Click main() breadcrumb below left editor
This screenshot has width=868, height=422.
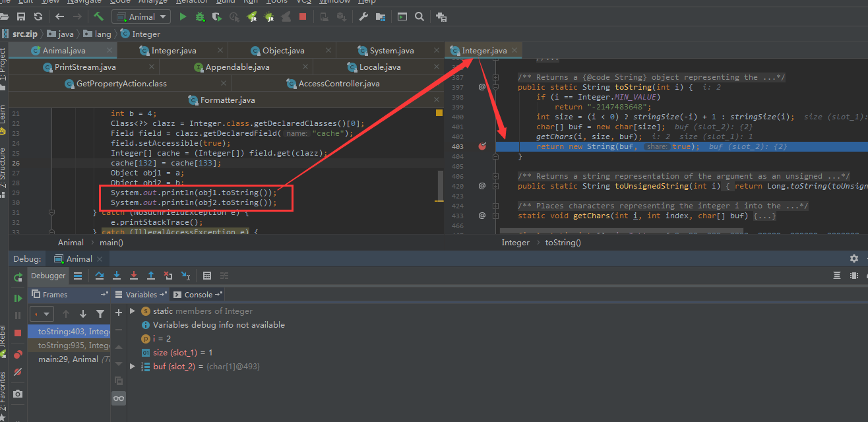click(x=111, y=242)
